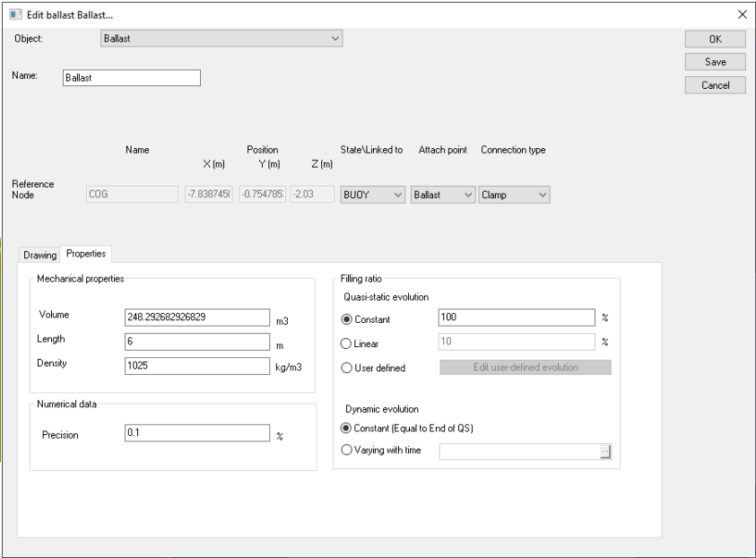Open the Attach point dropdown
Viewport: 756px width, 558px height.
441,195
